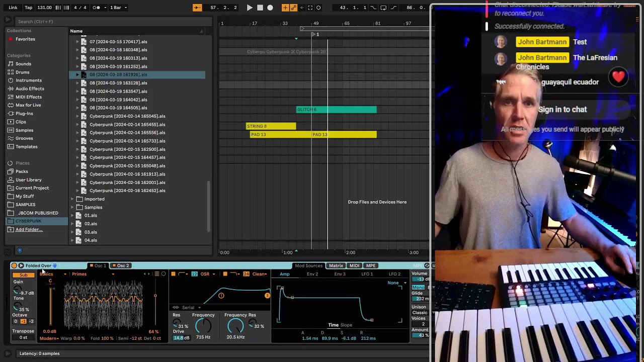The image size is (644, 362).
Task: Toggle MIDI Arrangement Overdub plus icon
Action: [285, 8]
